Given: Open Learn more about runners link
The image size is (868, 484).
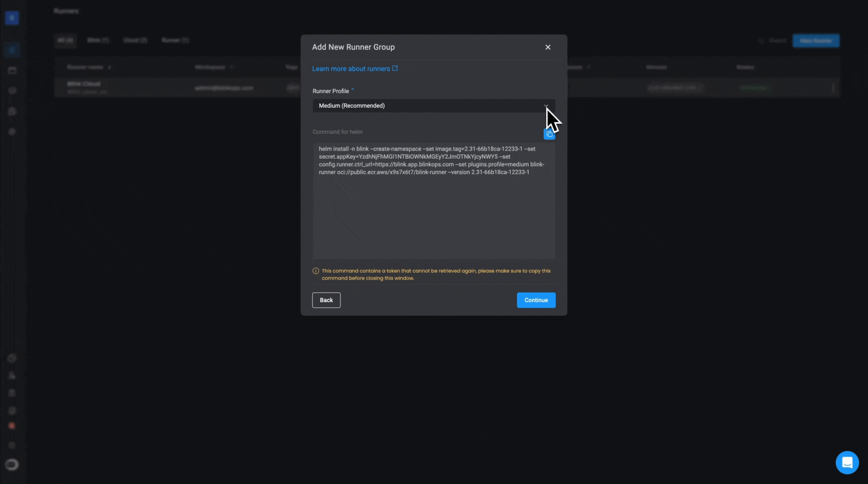Looking at the screenshot, I should point(351,69).
